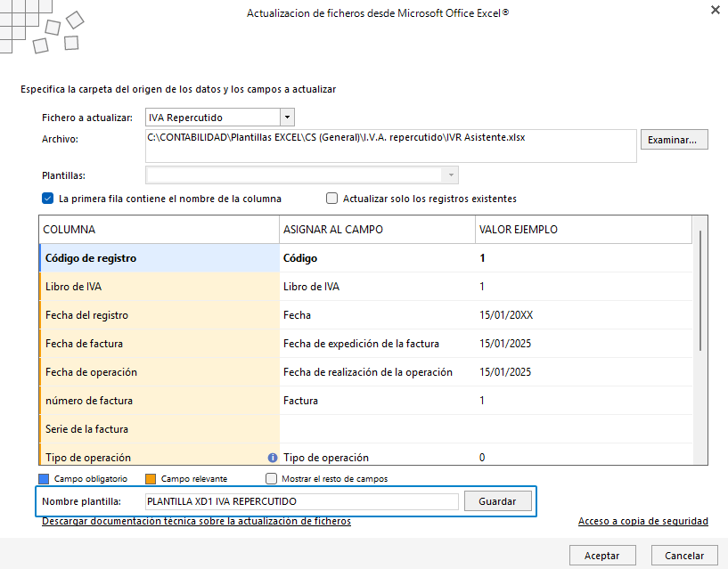Click the orange 'Campo relevante' swatch

pos(151,478)
